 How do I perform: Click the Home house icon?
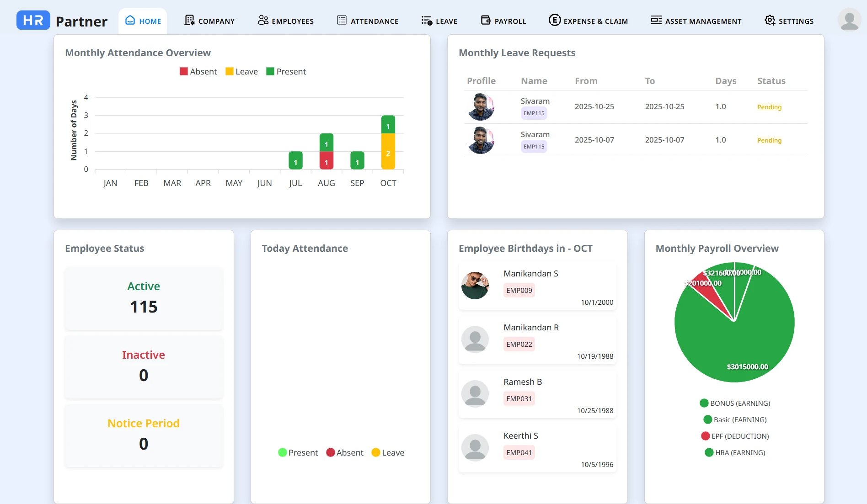[130, 21]
